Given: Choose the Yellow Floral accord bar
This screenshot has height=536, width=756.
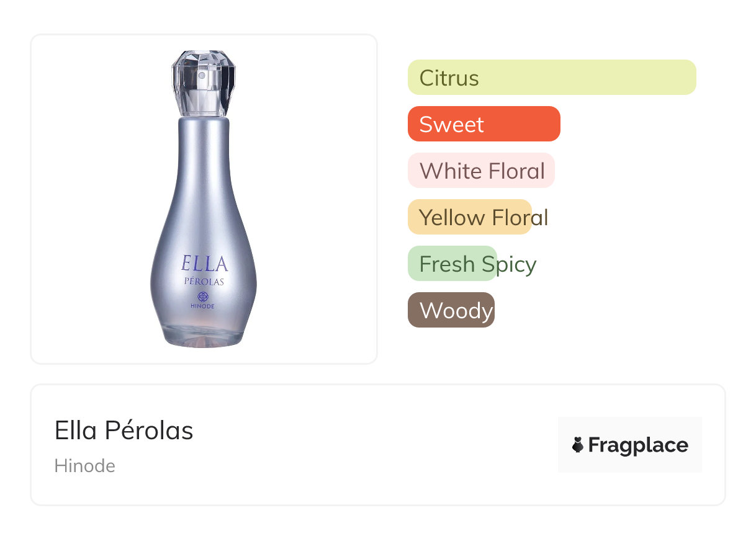Looking at the screenshot, I should [x=470, y=217].
